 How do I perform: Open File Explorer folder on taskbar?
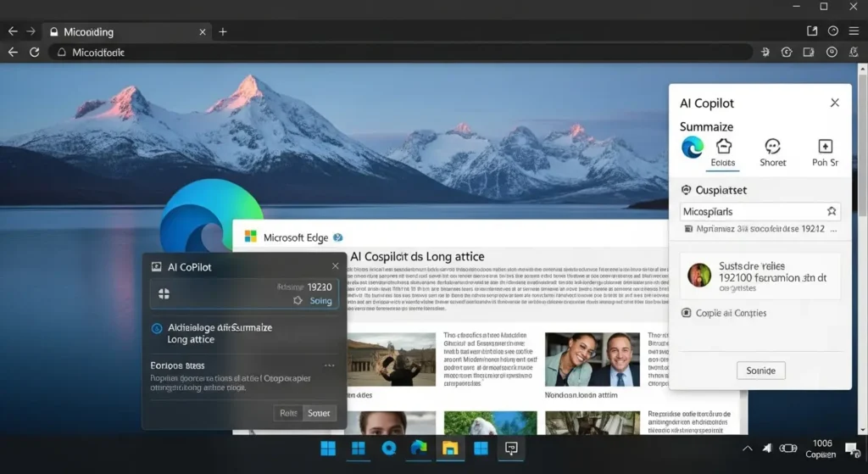coord(450,448)
